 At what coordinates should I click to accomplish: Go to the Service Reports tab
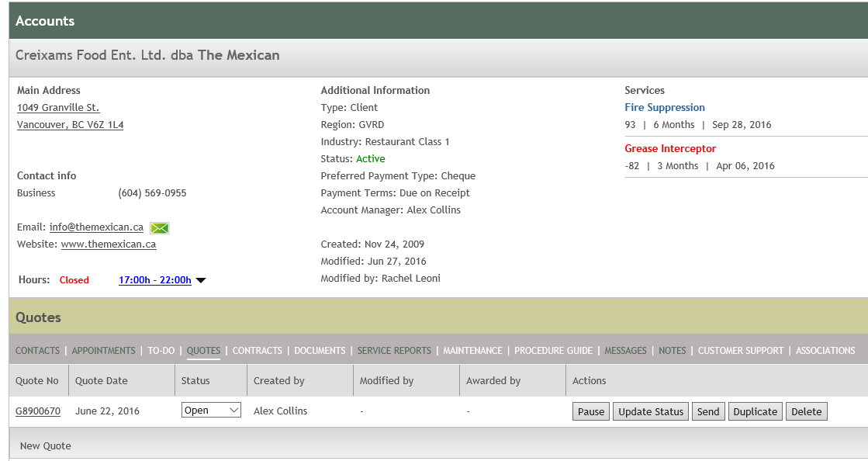(x=394, y=351)
